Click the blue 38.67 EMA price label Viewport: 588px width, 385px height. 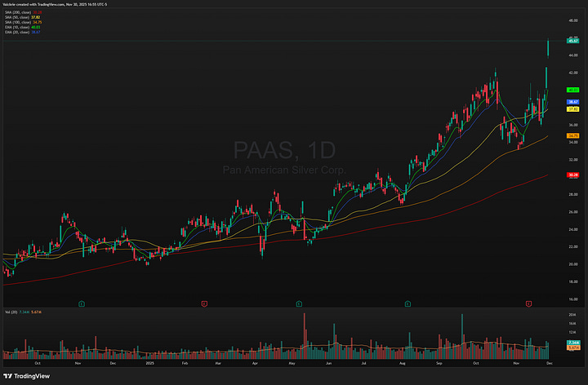click(573, 102)
